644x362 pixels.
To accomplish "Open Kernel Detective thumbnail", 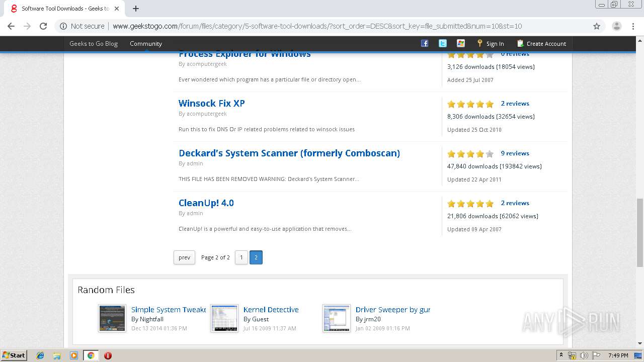I will [224, 318].
